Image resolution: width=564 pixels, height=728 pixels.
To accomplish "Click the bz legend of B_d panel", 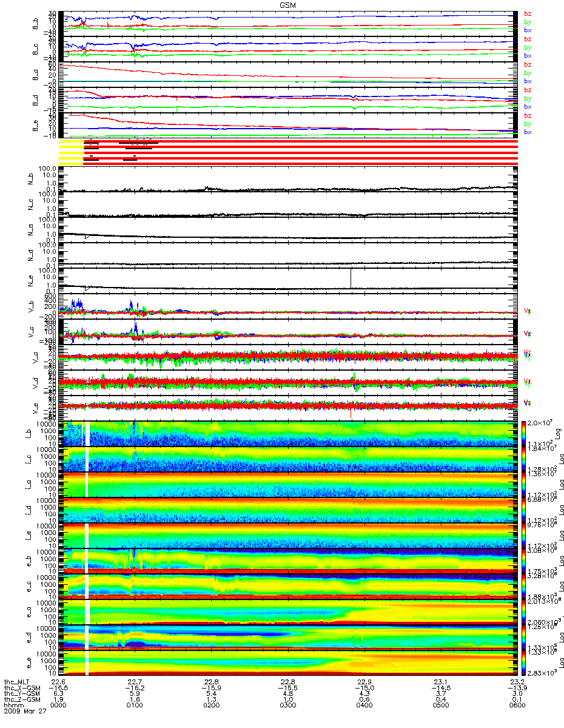I will click(x=528, y=90).
